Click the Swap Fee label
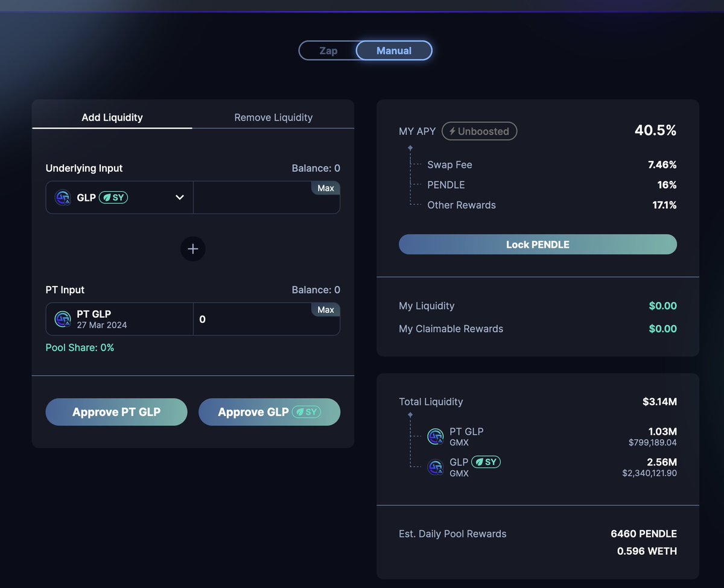This screenshot has height=588, width=724. click(449, 165)
